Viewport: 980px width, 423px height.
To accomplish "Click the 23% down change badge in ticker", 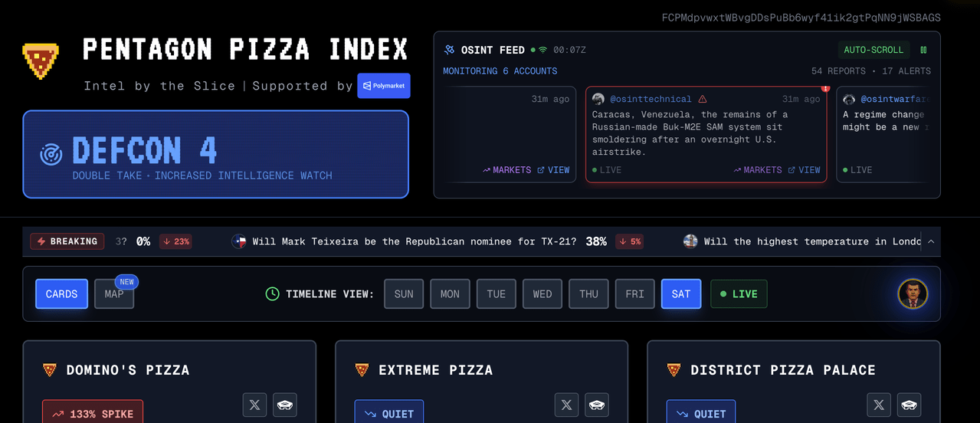I will 175,241.
